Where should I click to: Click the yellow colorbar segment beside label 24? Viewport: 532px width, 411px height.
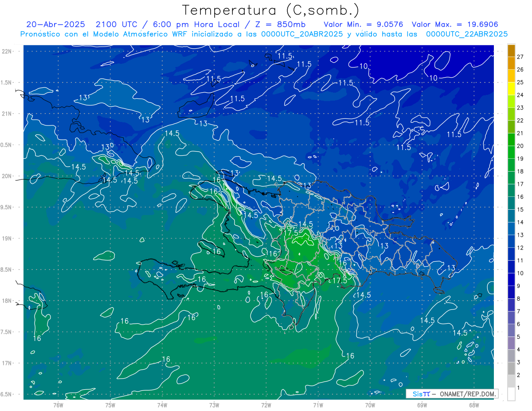click(511, 89)
